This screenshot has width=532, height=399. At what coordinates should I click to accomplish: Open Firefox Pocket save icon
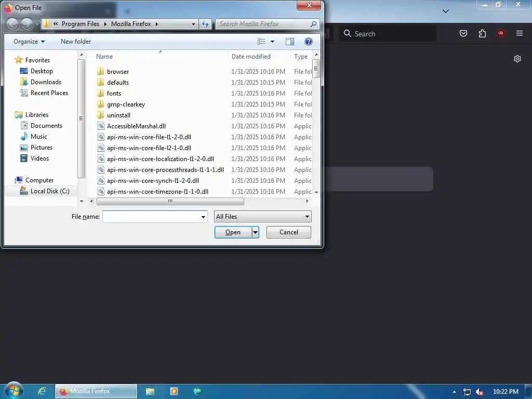pyautogui.click(x=463, y=33)
